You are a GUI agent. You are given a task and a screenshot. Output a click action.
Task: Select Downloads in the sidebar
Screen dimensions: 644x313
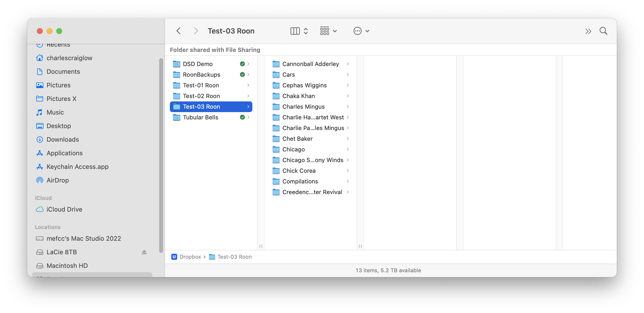[63, 140]
